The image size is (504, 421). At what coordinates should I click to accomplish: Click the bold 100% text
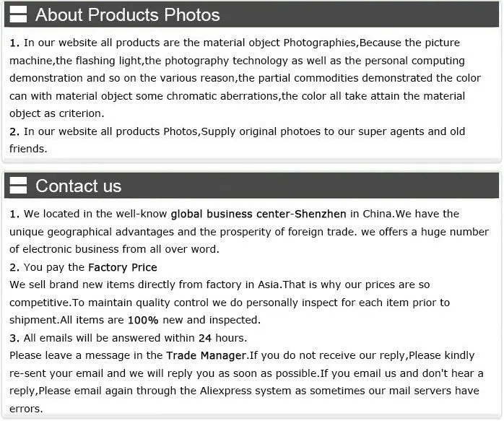pyautogui.click(x=143, y=320)
